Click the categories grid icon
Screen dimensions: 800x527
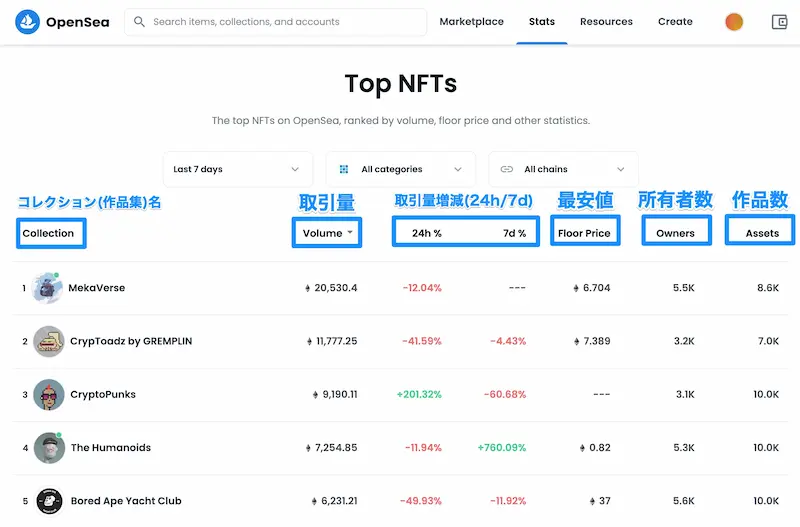(x=344, y=169)
